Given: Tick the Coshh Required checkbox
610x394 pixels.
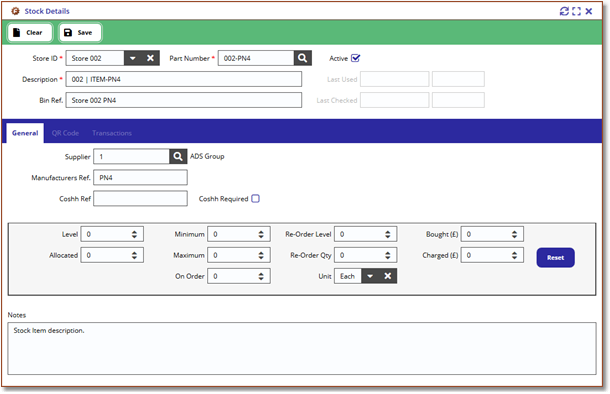Looking at the screenshot, I should (x=256, y=199).
